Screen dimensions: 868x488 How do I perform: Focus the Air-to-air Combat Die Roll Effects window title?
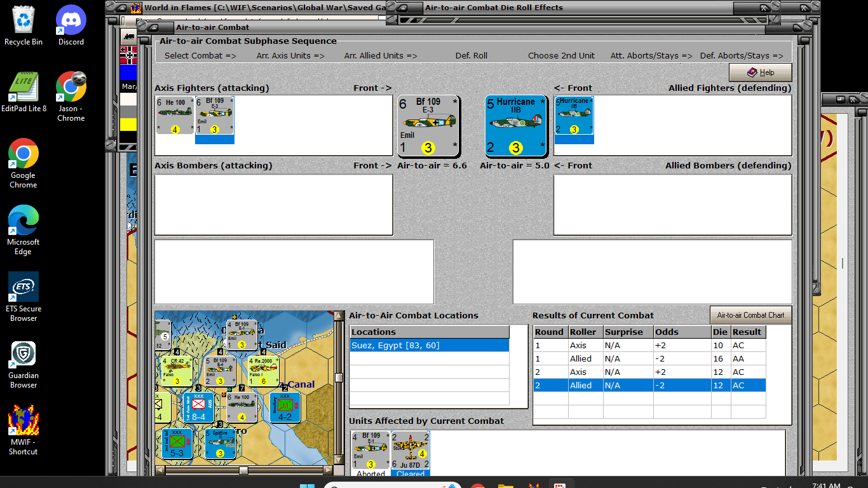(494, 8)
